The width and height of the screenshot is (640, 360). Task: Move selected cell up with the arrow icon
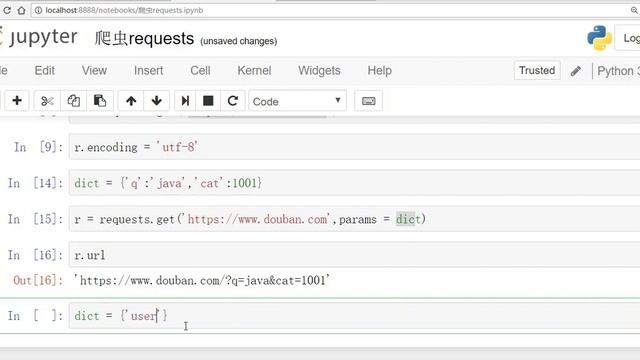pos(131,101)
